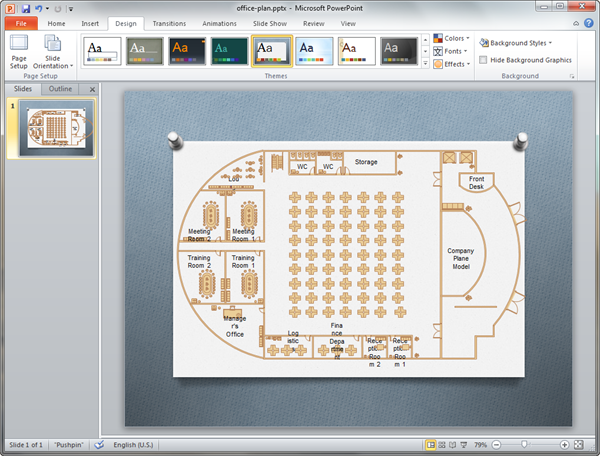Click the Slide Orientation button
Viewport: 600px width, 456px height.
point(53,51)
